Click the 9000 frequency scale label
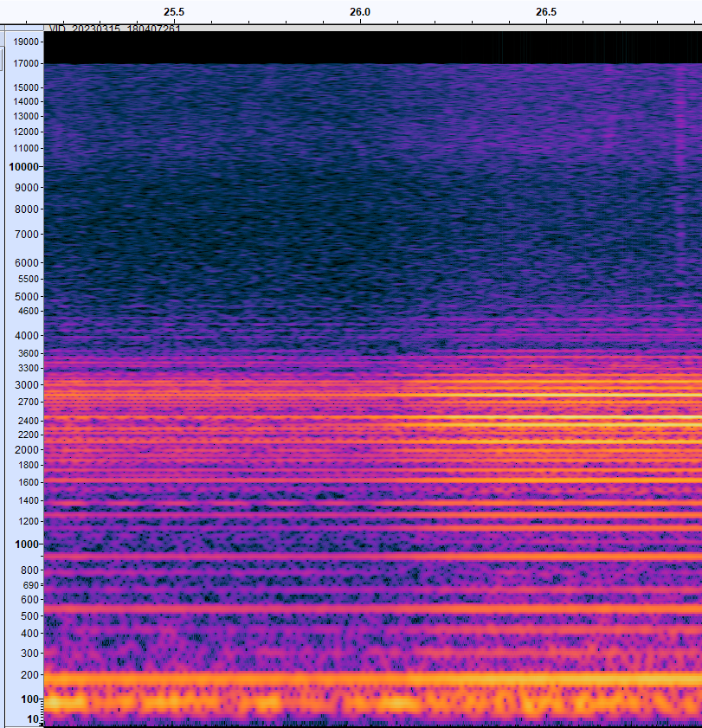 29,188
